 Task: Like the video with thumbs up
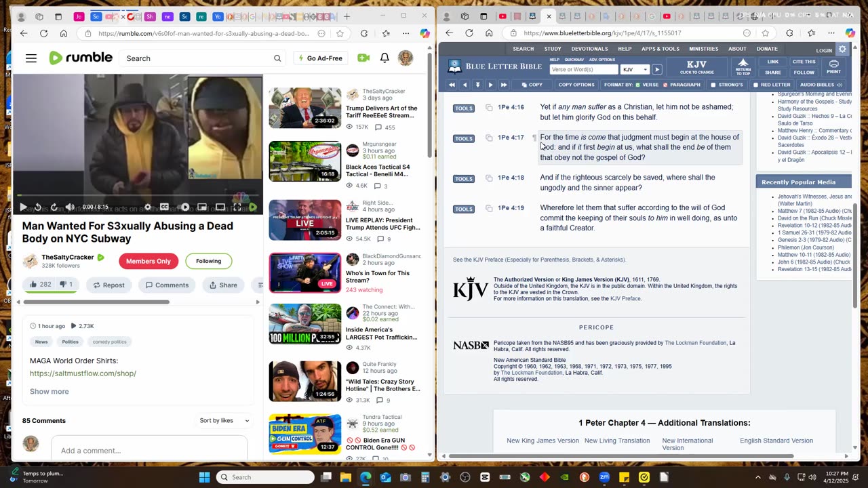(x=40, y=285)
